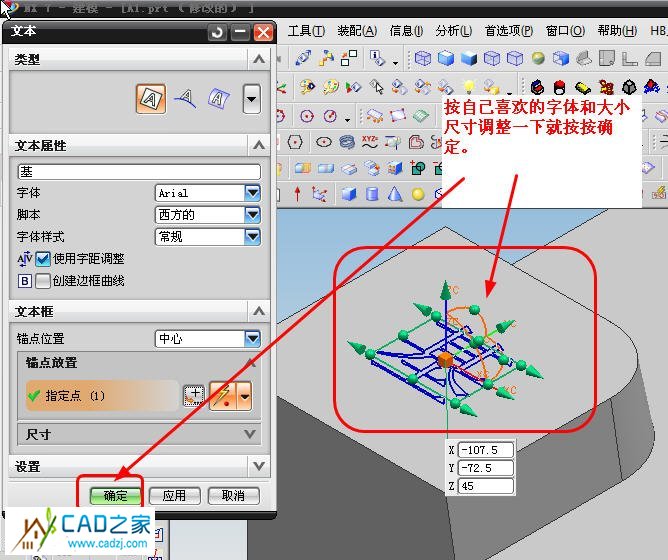Open the 分析(L) menu
The image size is (668, 560).
pyautogui.click(x=454, y=31)
